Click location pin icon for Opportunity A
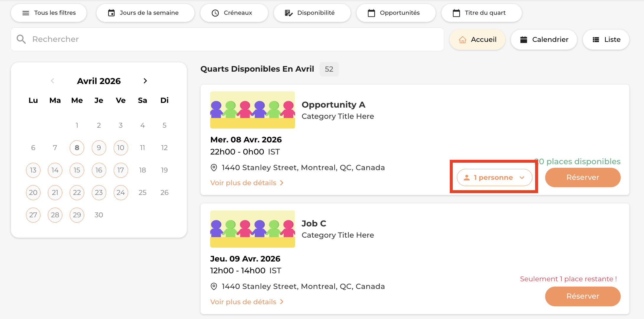This screenshot has height=319, width=644. click(x=214, y=168)
